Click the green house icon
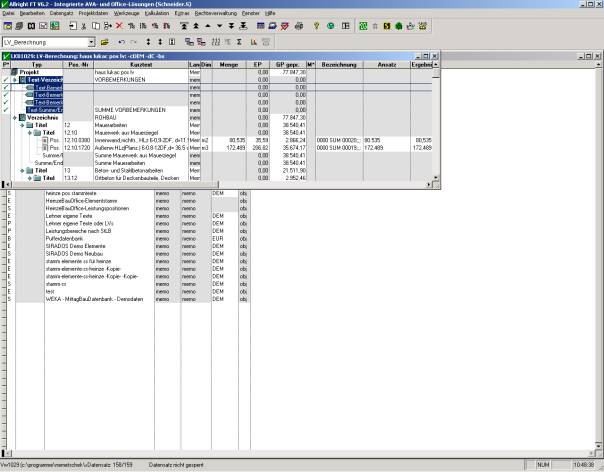The height and width of the screenshot is (472, 604). coord(399,26)
